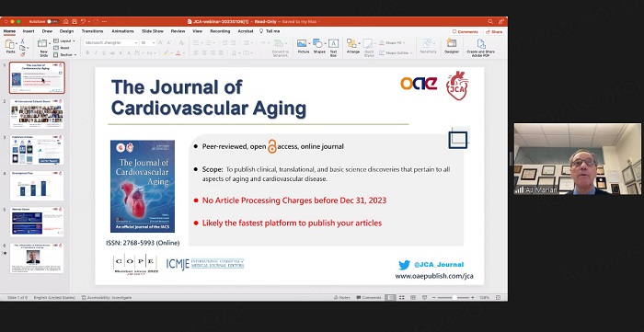Image resolution: width=644 pixels, height=332 pixels.
Task: Click Create and Share Adobe PDF
Action: (x=480, y=47)
